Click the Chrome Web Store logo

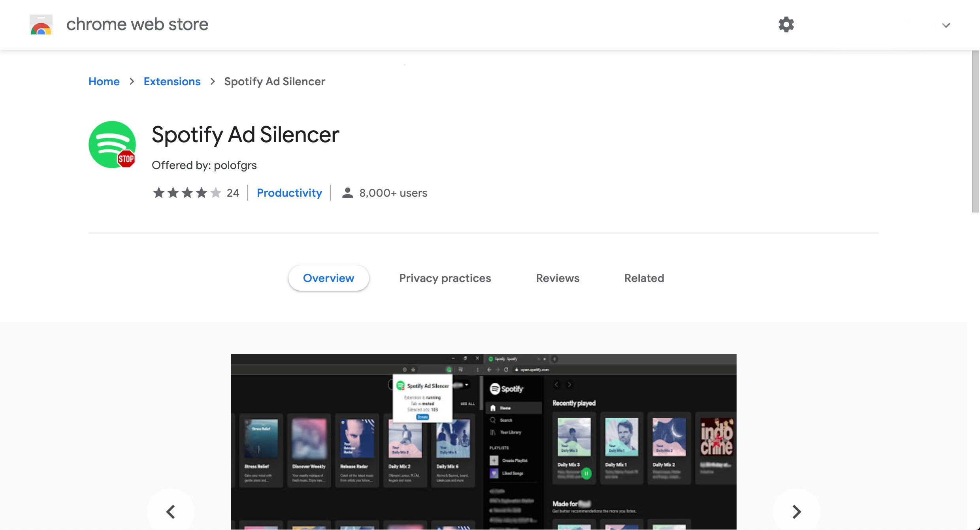(x=41, y=24)
